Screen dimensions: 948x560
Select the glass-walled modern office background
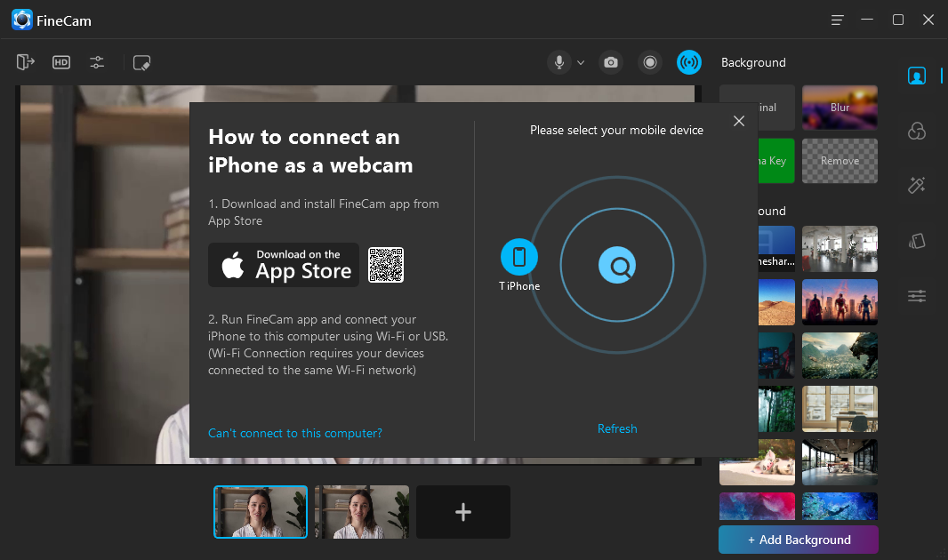tap(840, 462)
